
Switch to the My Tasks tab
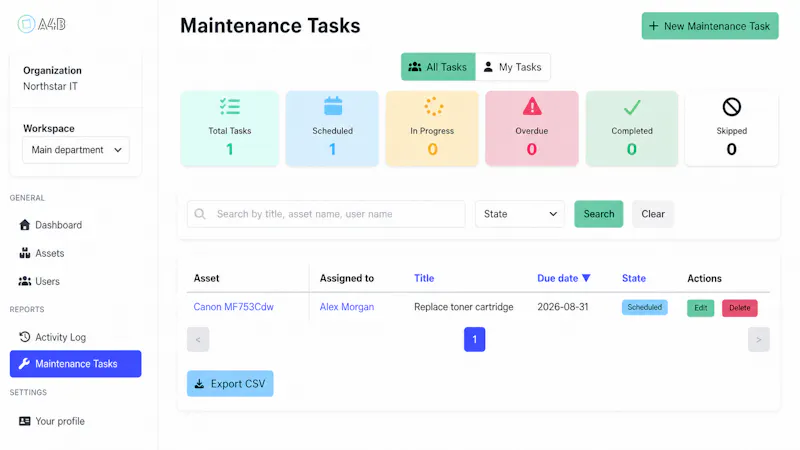(513, 67)
